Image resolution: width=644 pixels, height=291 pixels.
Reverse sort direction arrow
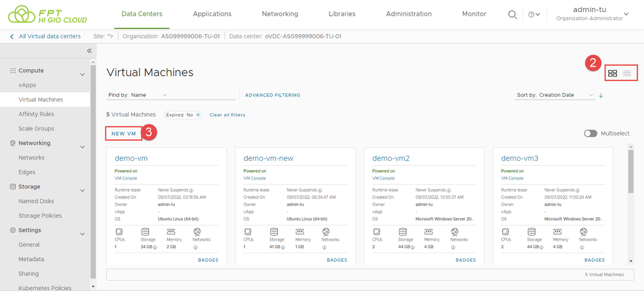pos(601,95)
